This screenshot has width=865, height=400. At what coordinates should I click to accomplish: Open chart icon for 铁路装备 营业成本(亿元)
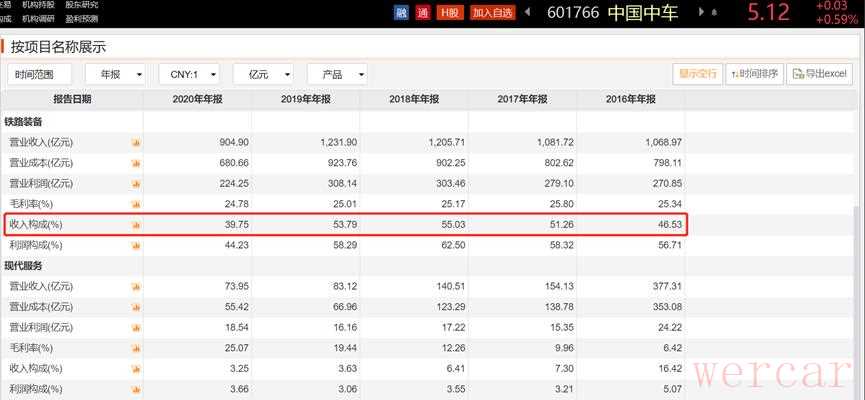point(136,163)
